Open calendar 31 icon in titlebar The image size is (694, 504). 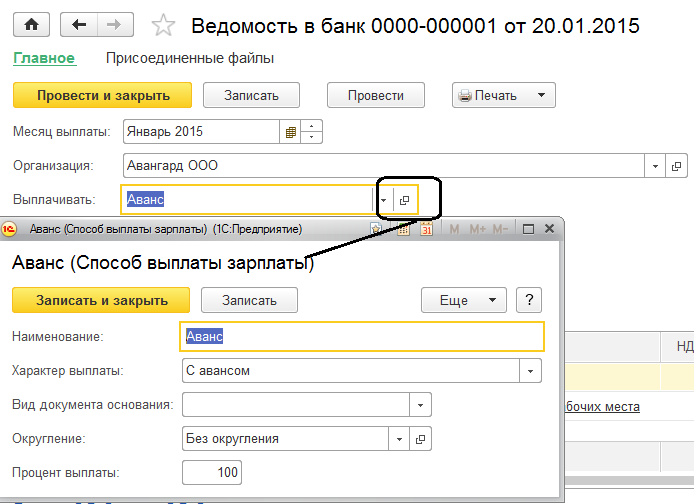click(426, 229)
